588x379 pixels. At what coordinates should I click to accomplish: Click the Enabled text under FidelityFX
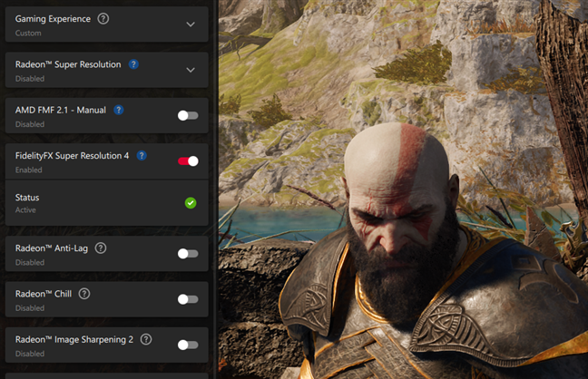click(x=28, y=170)
